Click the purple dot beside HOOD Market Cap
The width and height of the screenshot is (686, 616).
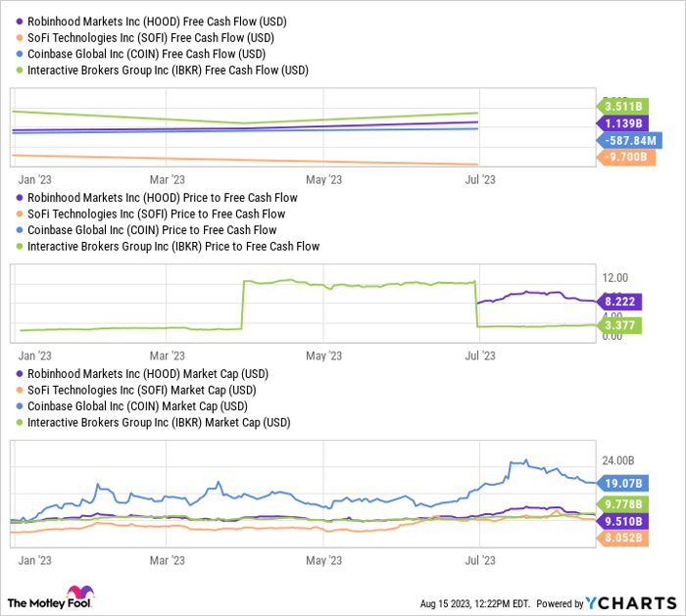pyautogui.click(x=20, y=374)
